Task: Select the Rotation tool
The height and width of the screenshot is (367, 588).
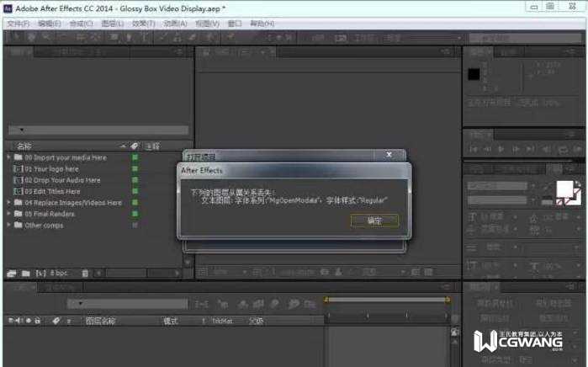Action: coord(63,37)
